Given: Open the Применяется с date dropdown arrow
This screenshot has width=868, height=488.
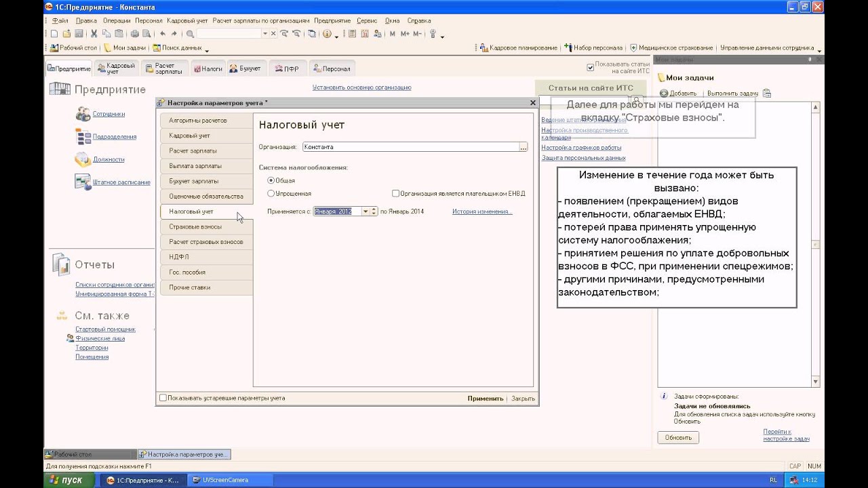Looking at the screenshot, I should (x=366, y=211).
